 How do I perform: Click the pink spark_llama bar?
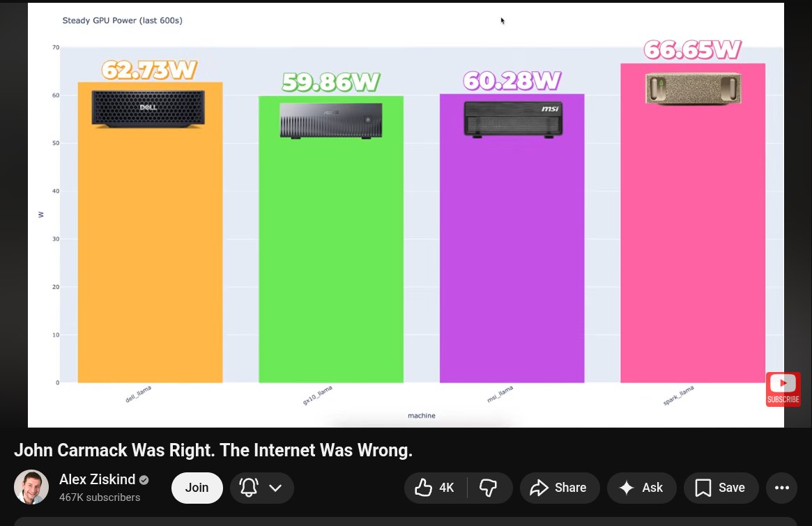pos(693,223)
